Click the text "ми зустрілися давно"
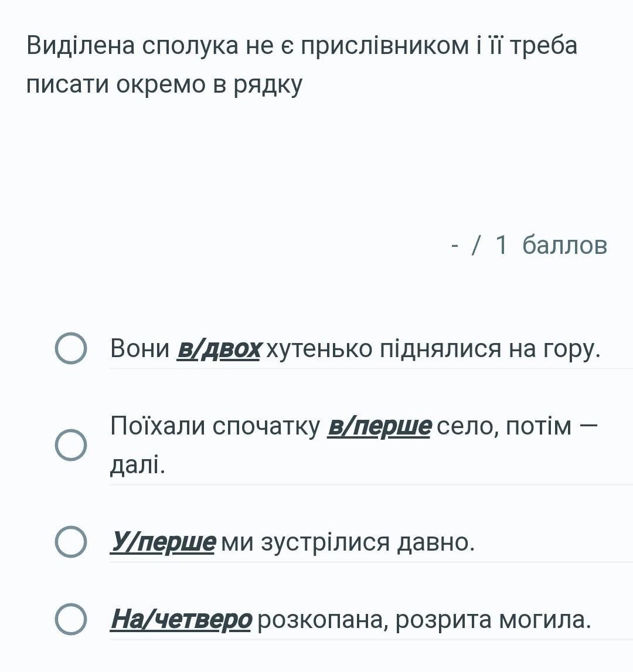 tap(348, 542)
